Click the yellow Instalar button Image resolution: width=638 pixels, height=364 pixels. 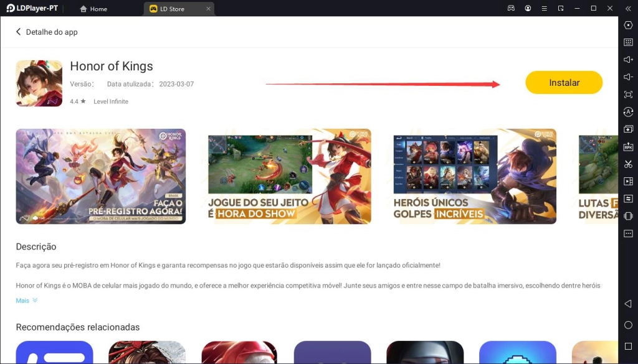click(x=564, y=83)
